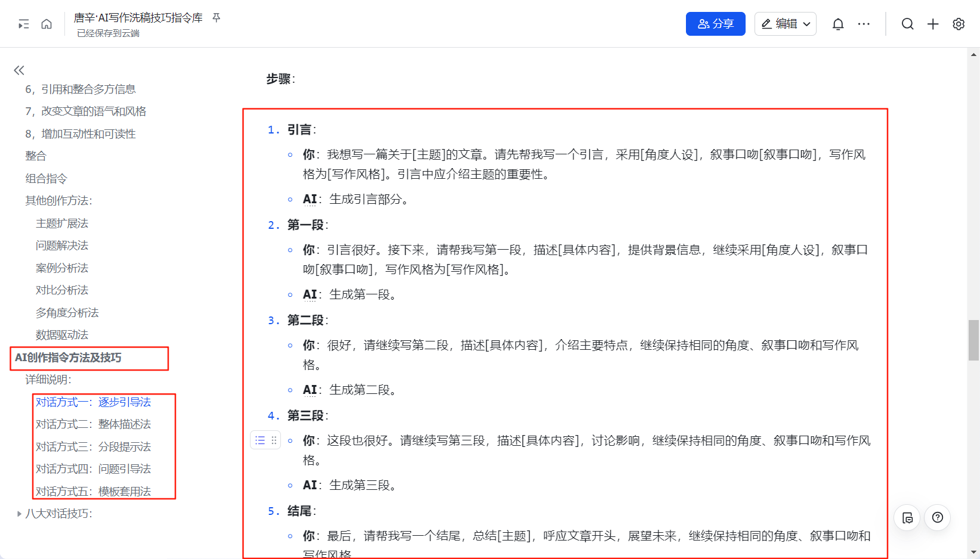Select 组合指令 outline entry
This screenshot has width=980, height=559.
tap(47, 179)
